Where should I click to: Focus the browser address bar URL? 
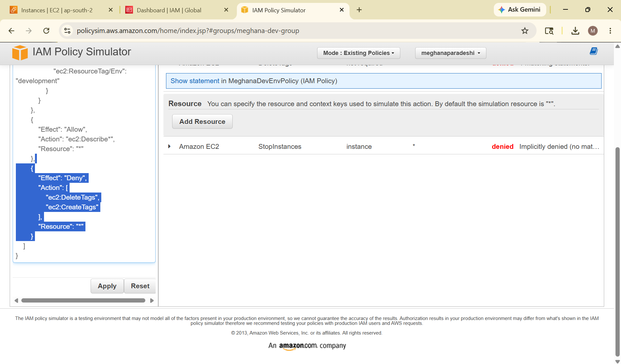[188, 31]
